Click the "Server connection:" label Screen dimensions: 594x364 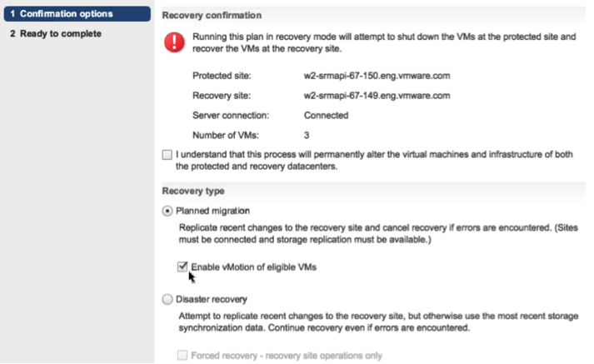tap(229, 114)
